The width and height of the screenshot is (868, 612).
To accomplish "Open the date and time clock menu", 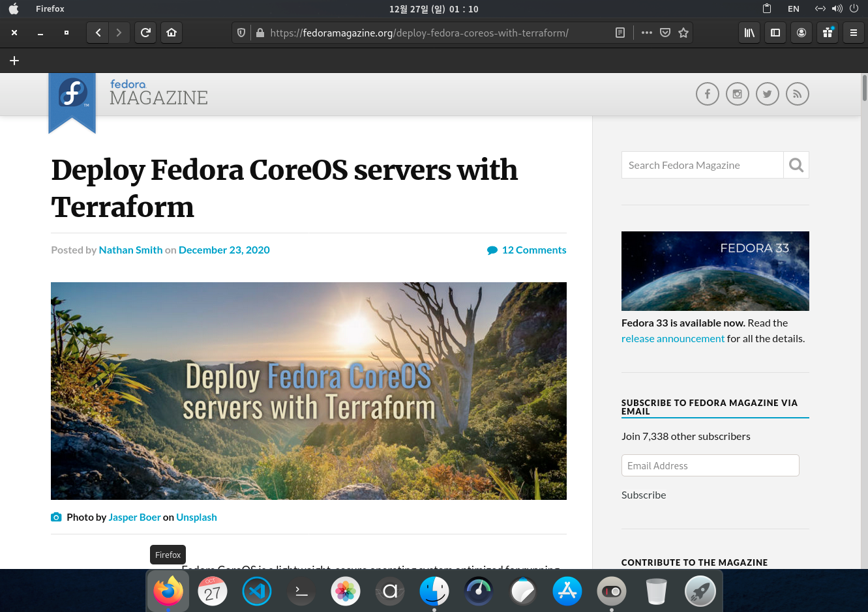I will (434, 8).
